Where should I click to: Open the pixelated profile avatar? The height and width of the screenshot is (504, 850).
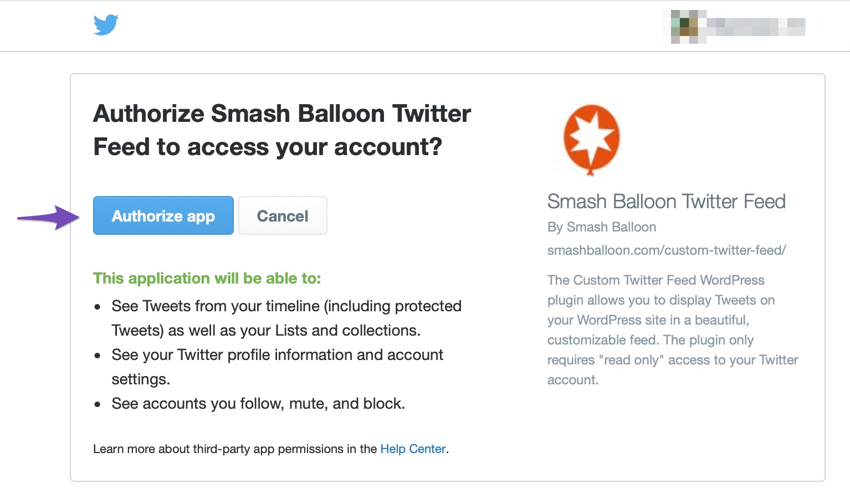tap(688, 27)
